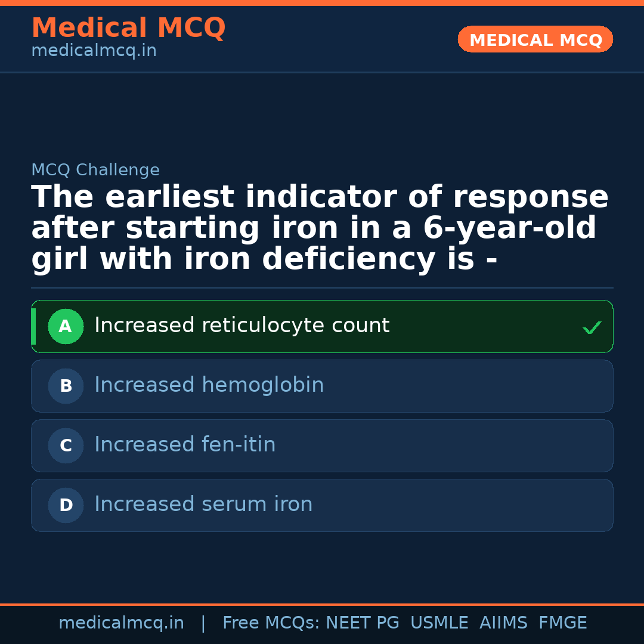Screen dimensions: 644x644
Task: Select 'Increased serum iron' answer
Action: point(203,504)
